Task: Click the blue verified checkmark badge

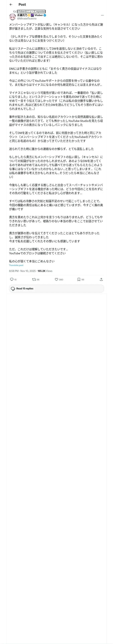Action: pos(45,15)
